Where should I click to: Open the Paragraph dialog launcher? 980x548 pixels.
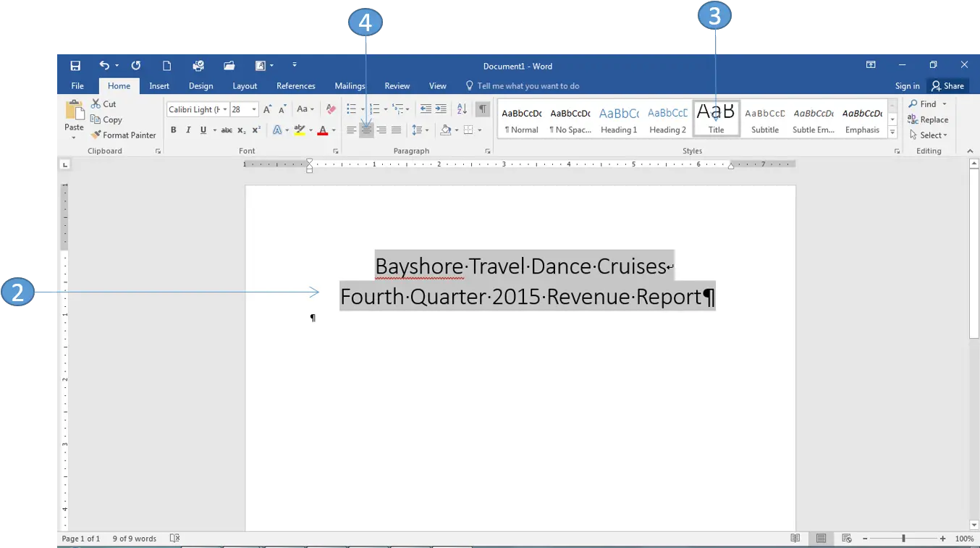(x=488, y=151)
